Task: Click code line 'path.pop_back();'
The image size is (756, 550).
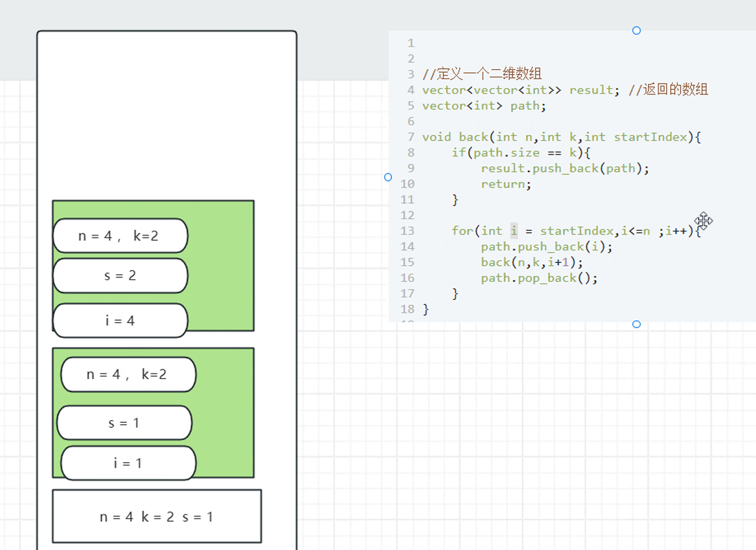Action: click(539, 278)
